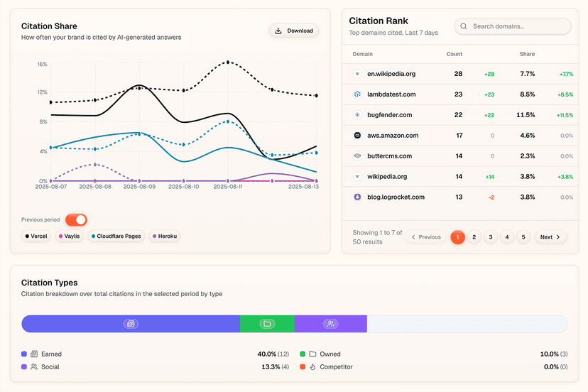Sort by the Count column header
The image size is (588, 392).
pos(454,54)
